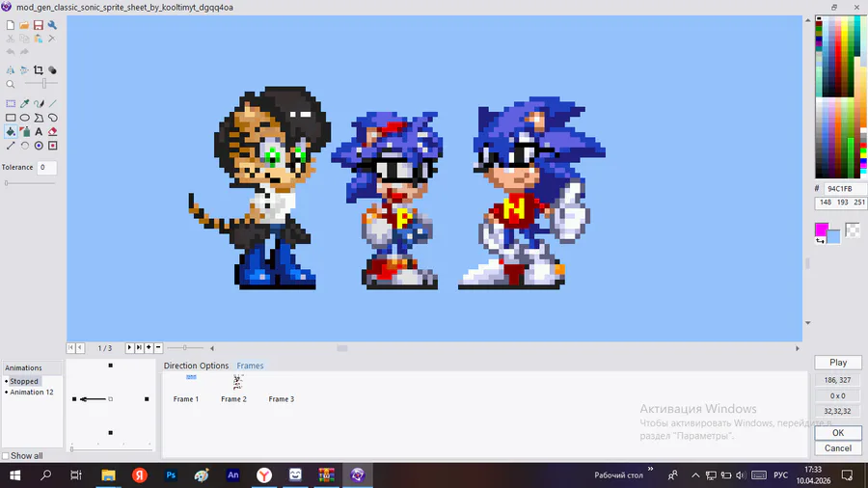Adjust the zoom slider in the toolbar

click(x=41, y=84)
